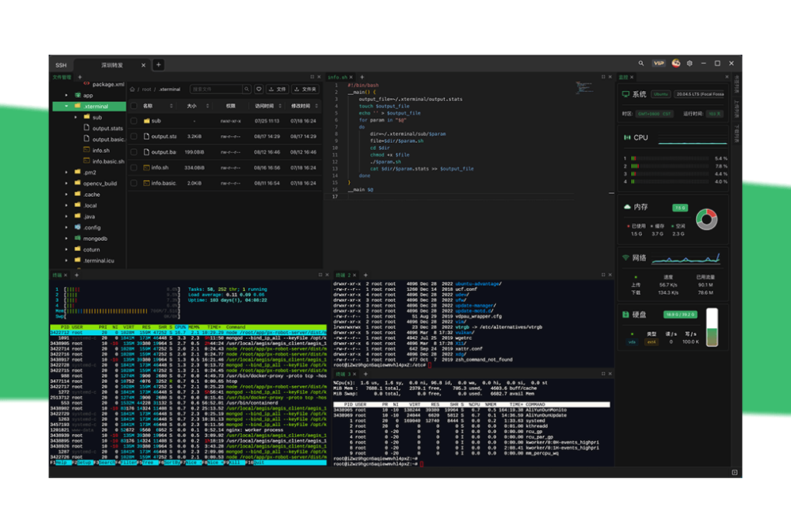The width and height of the screenshot is (791, 532).
Task: Select output.stats in file tree
Action: (104, 128)
